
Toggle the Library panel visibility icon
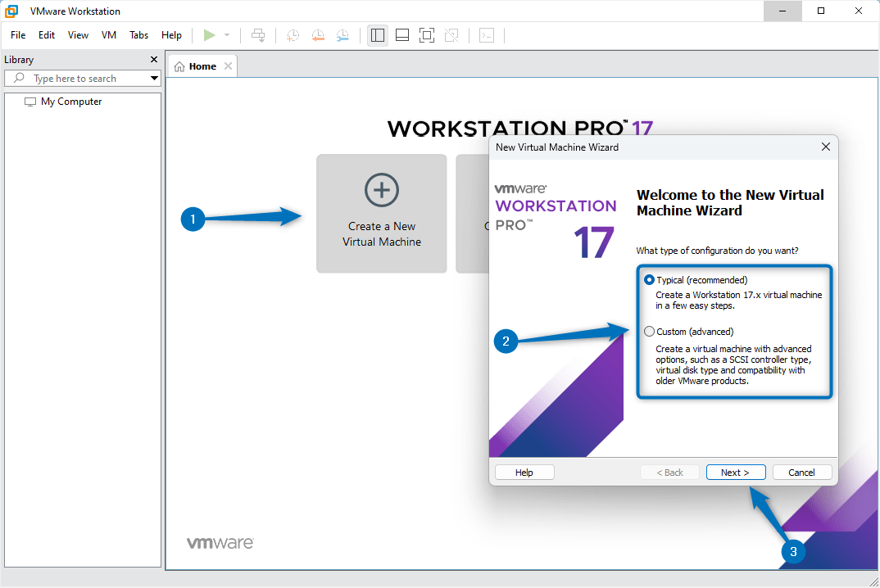tap(378, 34)
